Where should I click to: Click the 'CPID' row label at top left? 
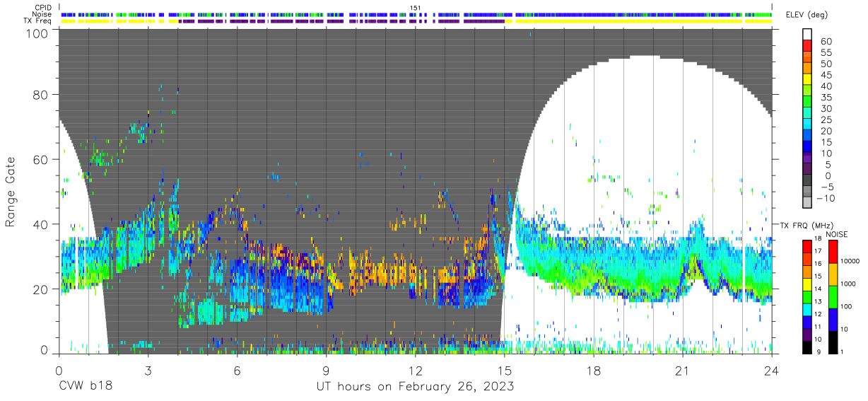42,7
